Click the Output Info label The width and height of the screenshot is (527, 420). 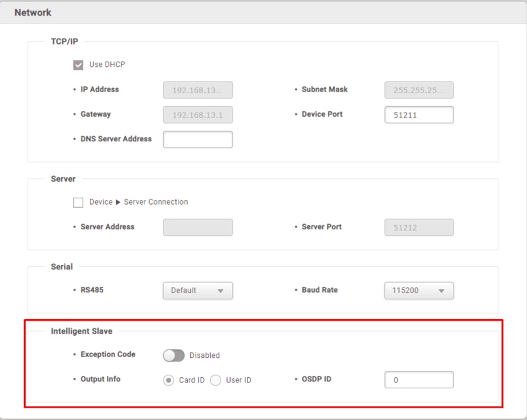[x=100, y=379]
